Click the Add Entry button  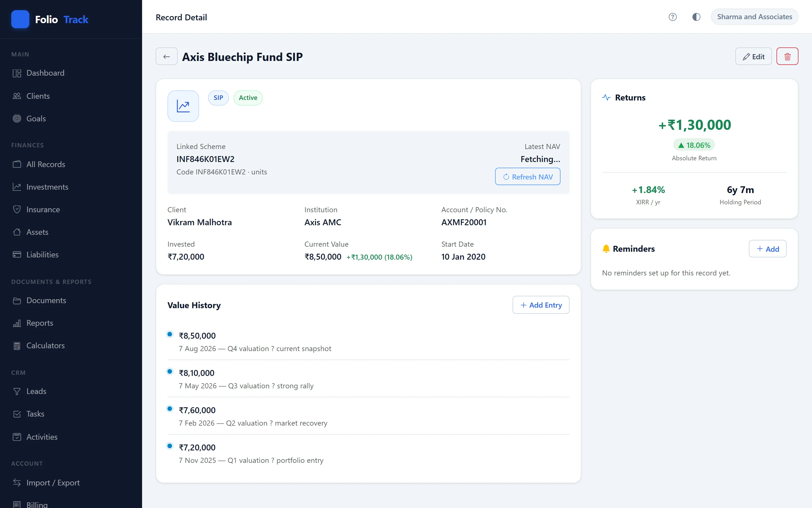tap(541, 305)
